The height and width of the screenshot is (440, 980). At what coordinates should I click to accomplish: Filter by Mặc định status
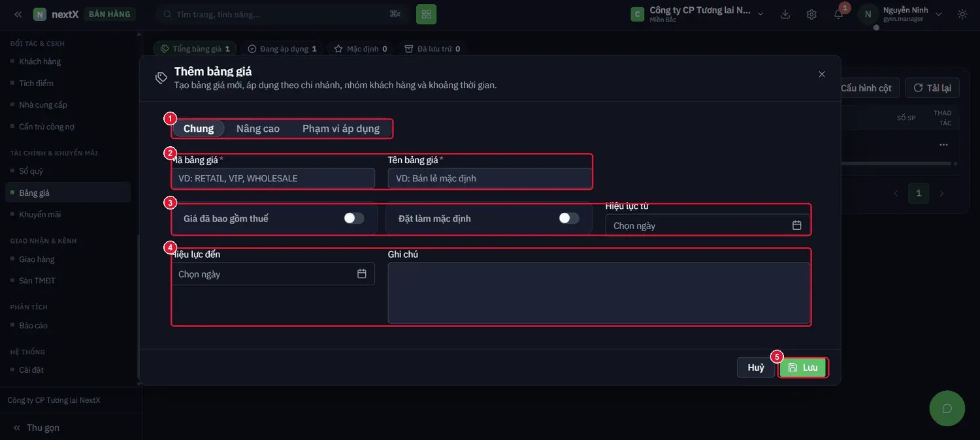pos(361,49)
